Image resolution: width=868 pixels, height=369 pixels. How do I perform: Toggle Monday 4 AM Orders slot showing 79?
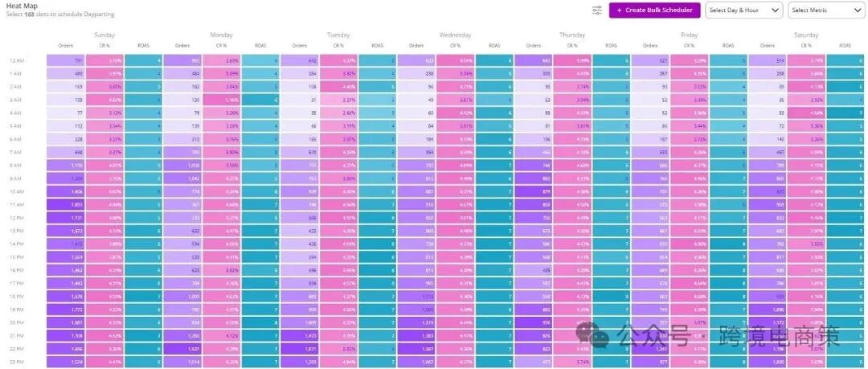(182, 113)
